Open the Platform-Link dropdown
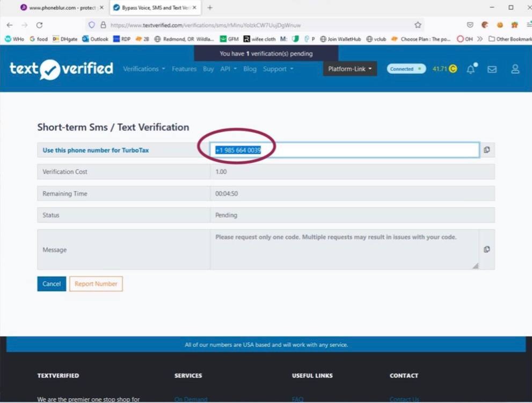This screenshot has width=532, height=403. click(350, 69)
